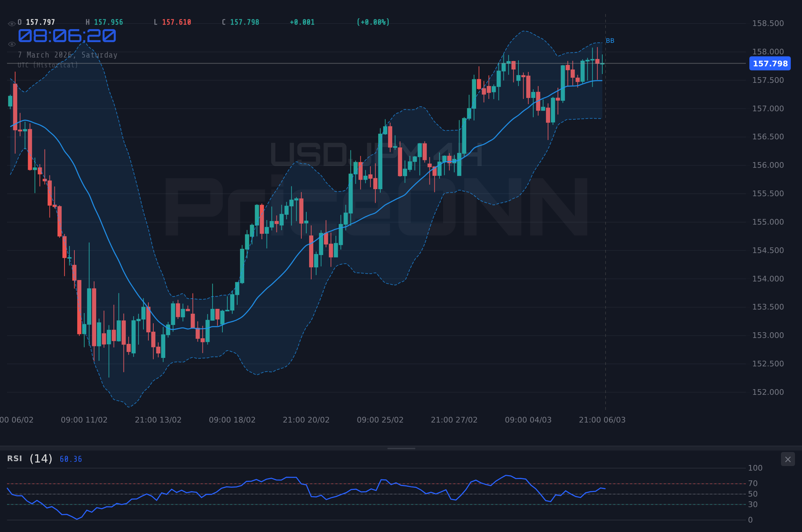Click the 21:00 06/03 time label
Screen dimensions: 802x532
point(602,420)
